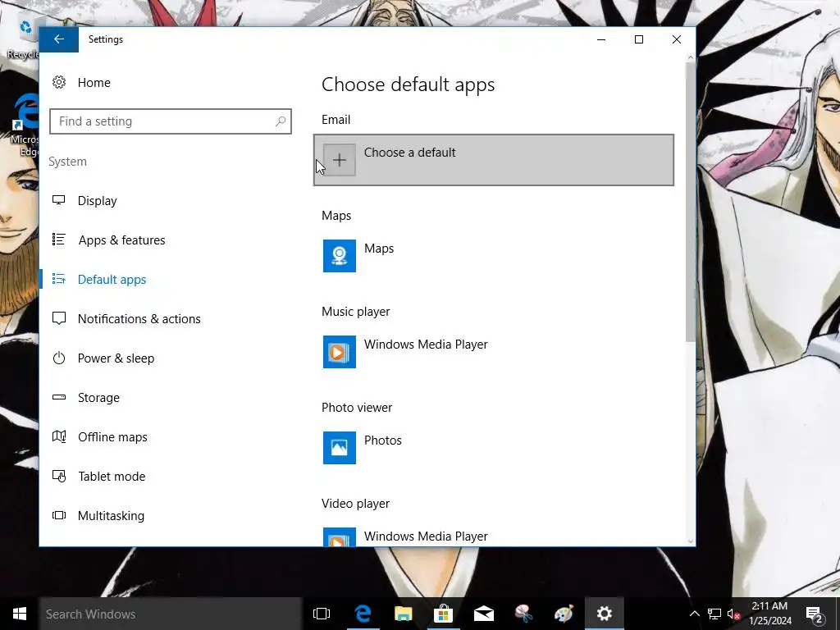This screenshot has height=630, width=840.
Task: Show hidden system tray icons
Action: click(x=694, y=614)
